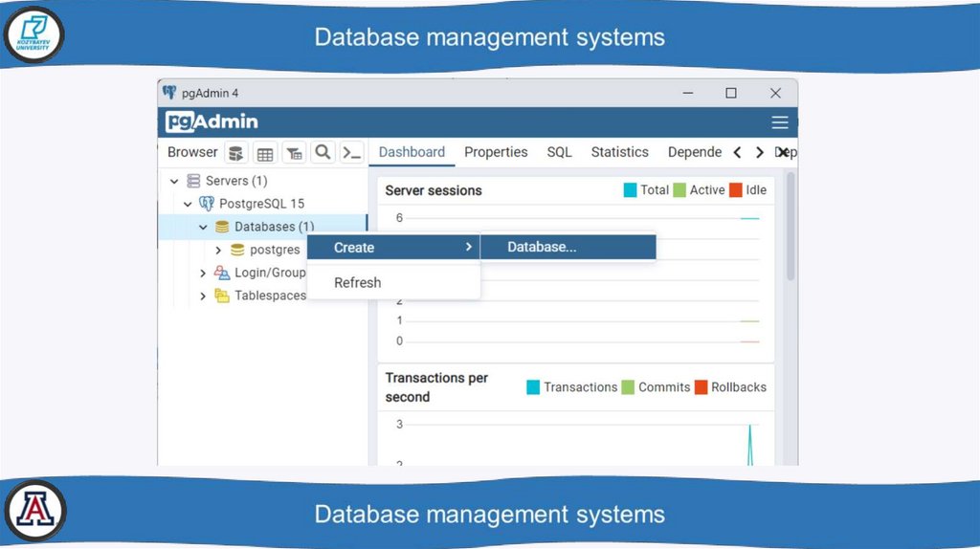Collapse the Servers (1) tree node
This screenshot has width=980, height=549.
tap(174, 181)
